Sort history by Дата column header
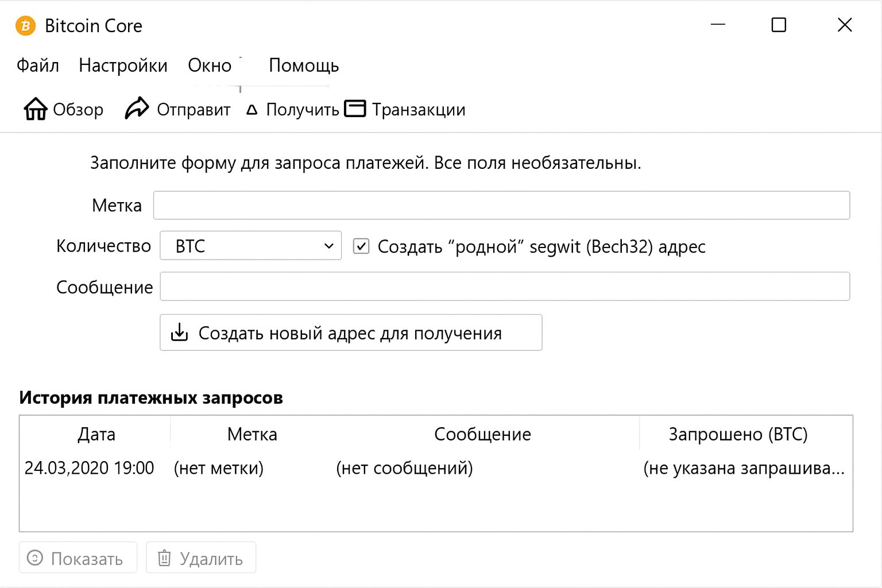Screen dimensions: 882x588 96,434
